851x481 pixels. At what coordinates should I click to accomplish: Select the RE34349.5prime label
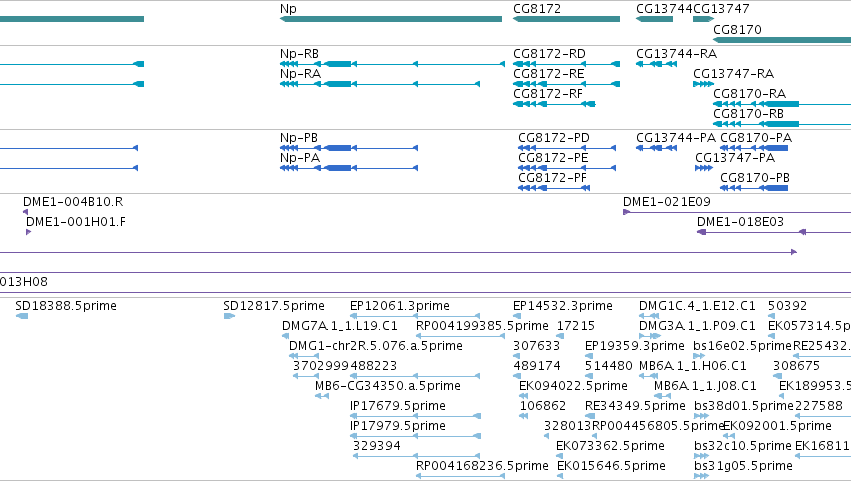click(635, 407)
